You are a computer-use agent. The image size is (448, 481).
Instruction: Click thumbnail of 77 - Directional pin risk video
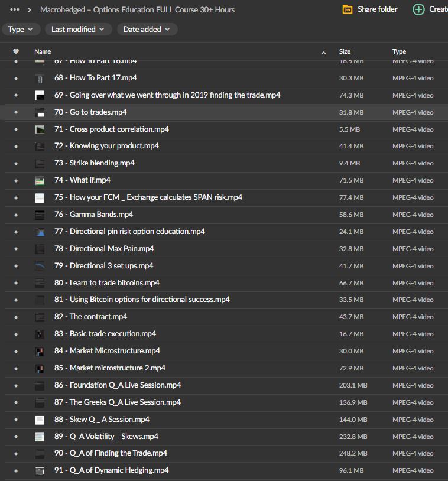tap(40, 232)
